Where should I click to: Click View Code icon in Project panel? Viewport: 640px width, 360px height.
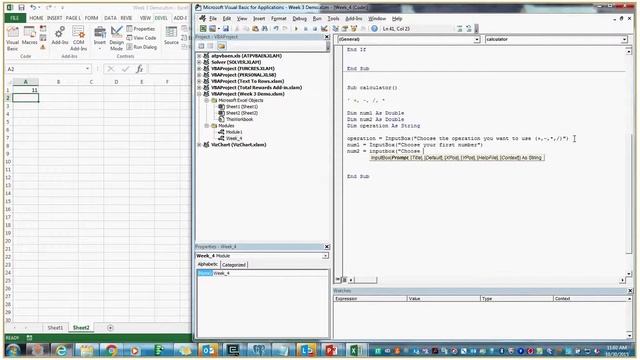click(201, 46)
